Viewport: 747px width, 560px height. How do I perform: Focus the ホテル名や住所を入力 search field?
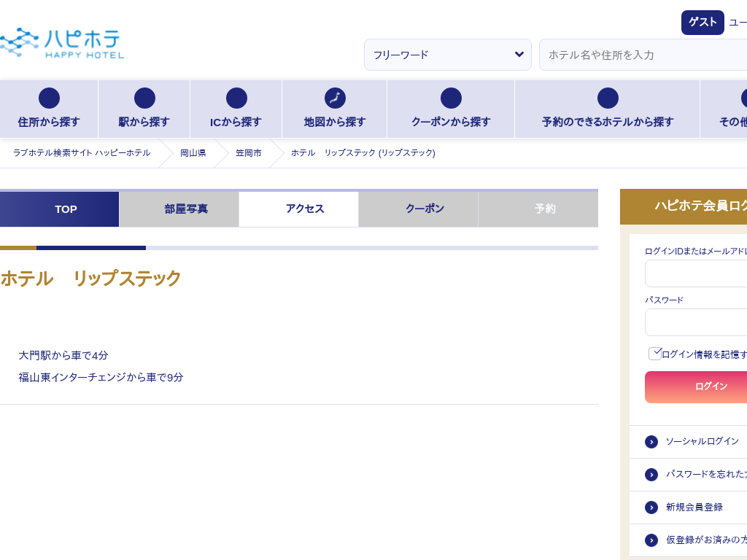click(x=643, y=55)
